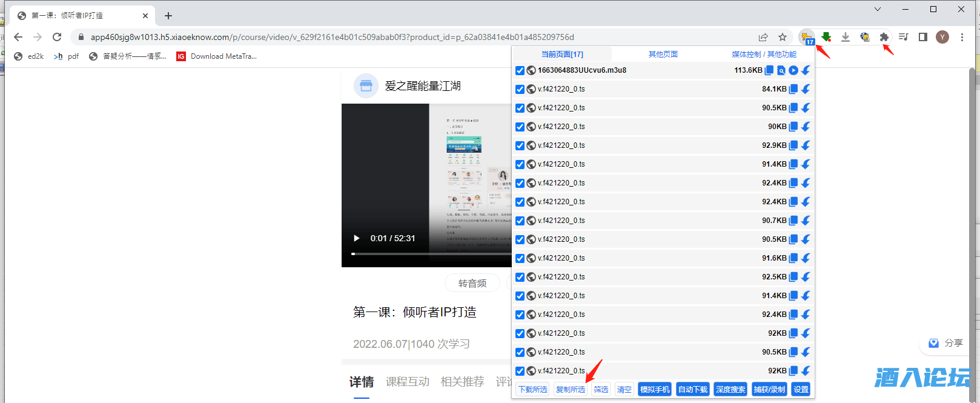Click the 深度搜索 button
Image resolution: width=980 pixels, height=403 pixels.
(x=730, y=389)
